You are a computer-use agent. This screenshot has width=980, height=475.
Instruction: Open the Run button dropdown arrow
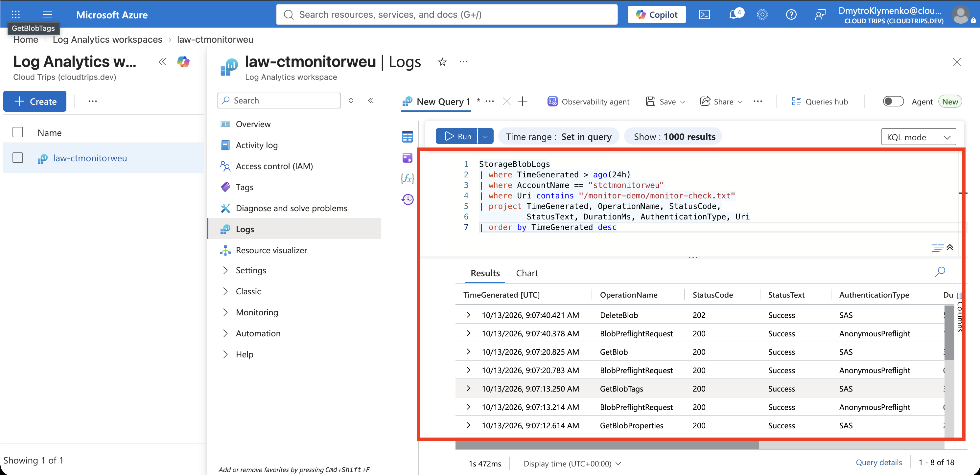click(x=485, y=136)
